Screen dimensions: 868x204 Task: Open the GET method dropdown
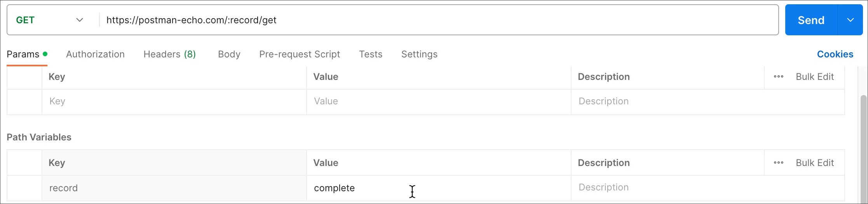pyautogui.click(x=50, y=20)
